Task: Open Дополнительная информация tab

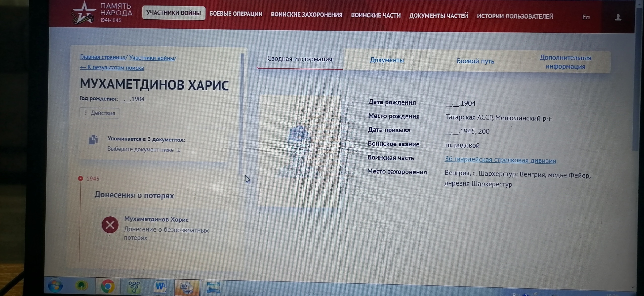Action: point(565,62)
